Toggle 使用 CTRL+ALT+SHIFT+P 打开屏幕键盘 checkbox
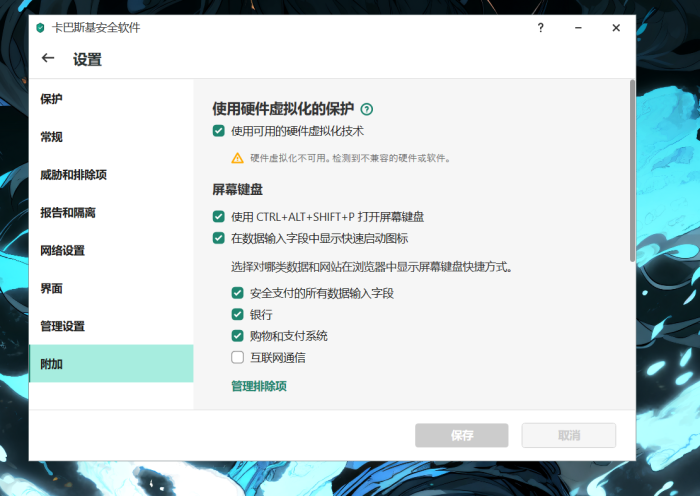 [219, 217]
